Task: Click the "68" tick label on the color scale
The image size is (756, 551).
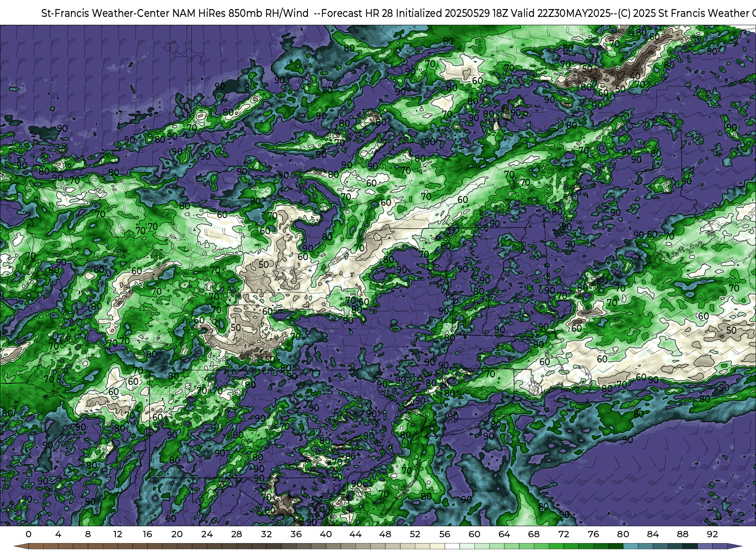Action: click(534, 534)
